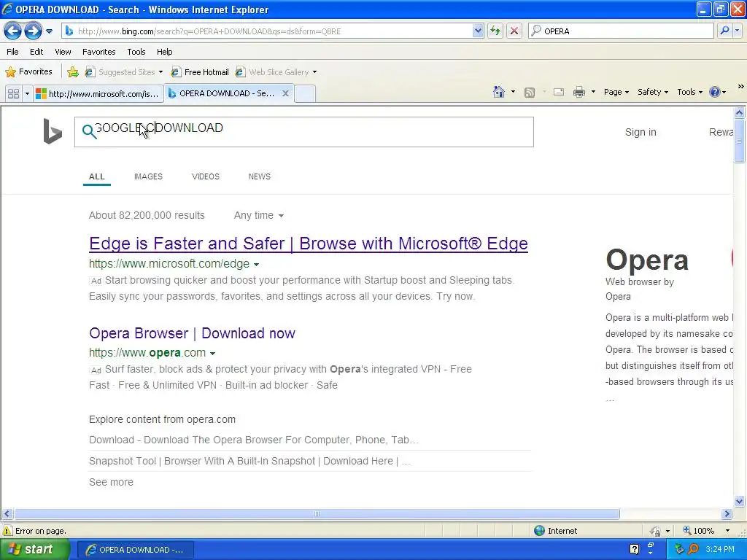747x560 pixels.
Task: Open search provider options dropdown arrow
Action: pyautogui.click(x=737, y=31)
